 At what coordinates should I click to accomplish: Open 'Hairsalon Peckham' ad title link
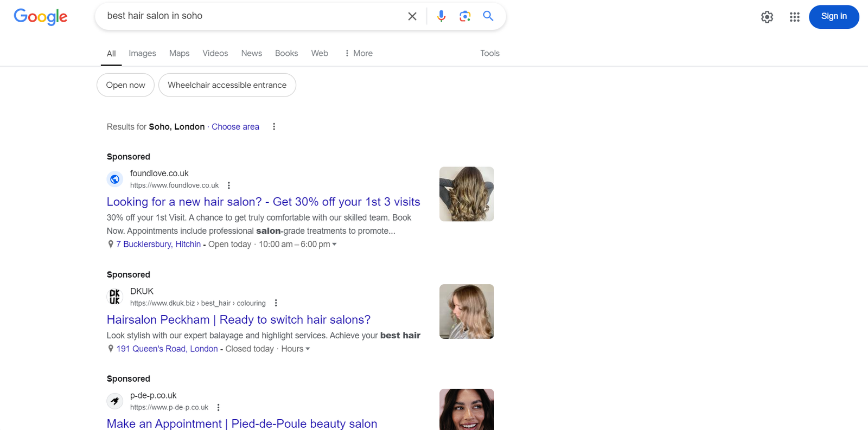(239, 319)
